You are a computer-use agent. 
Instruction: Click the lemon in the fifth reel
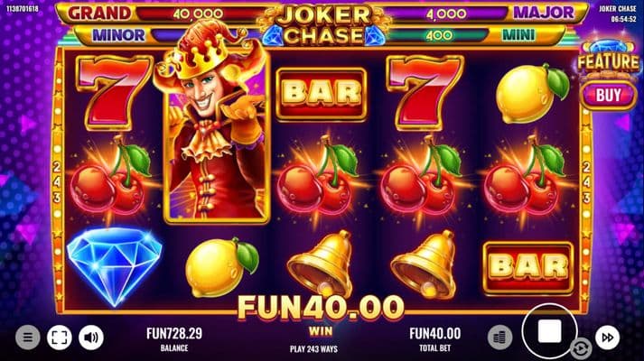pyautogui.click(x=532, y=94)
